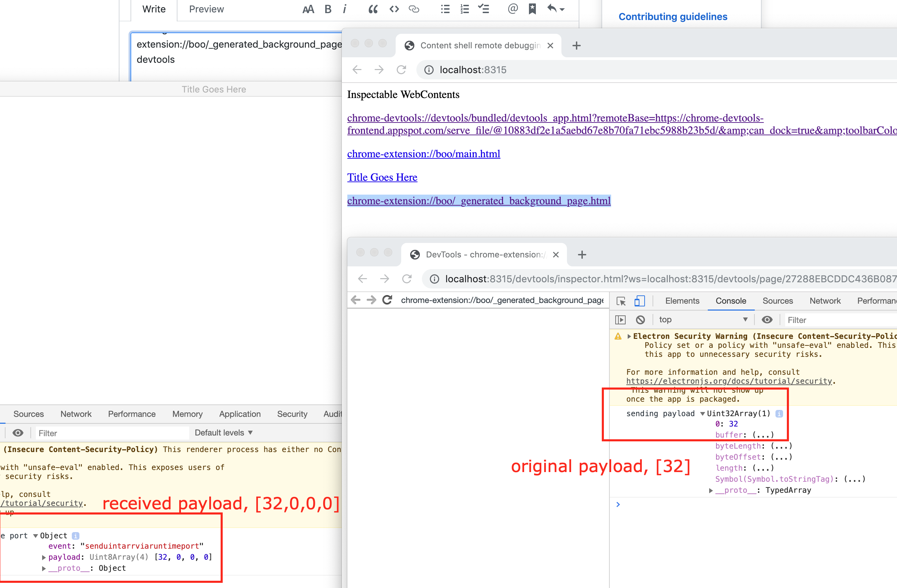
Task: Open the Sources panel in right DevTools
Action: [x=778, y=301]
